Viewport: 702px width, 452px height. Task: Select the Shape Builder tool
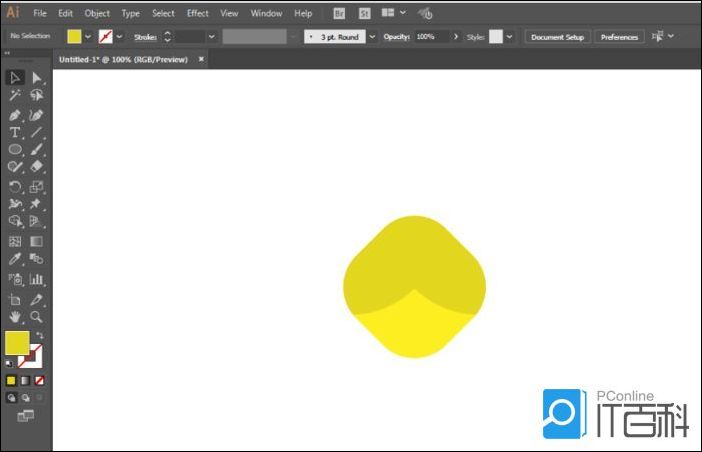pyautogui.click(x=15, y=221)
